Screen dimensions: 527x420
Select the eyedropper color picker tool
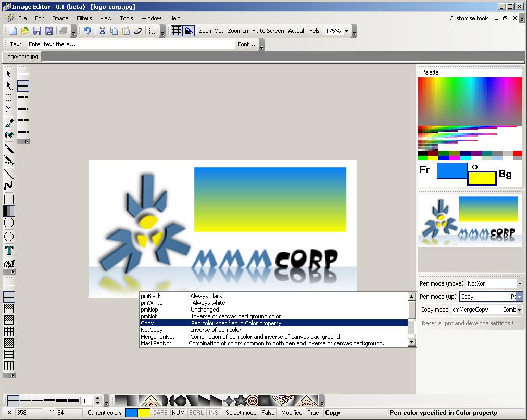pyautogui.click(x=9, y=123)
